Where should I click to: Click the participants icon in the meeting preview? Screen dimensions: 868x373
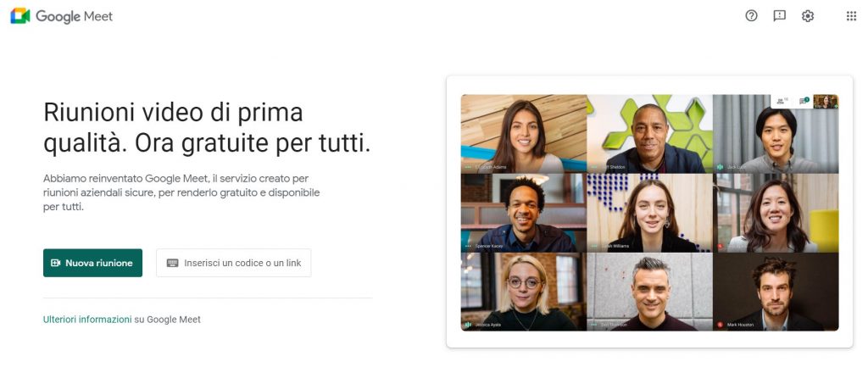[781, 101]
